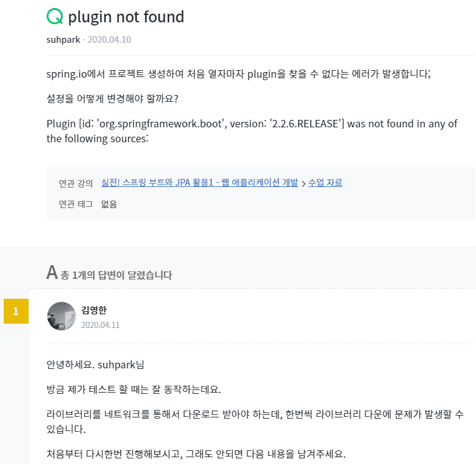Open the 스프링 부트와 JPA 활용1 course link
This screenshot has height=464, width=476.
[x=199, y=183]
